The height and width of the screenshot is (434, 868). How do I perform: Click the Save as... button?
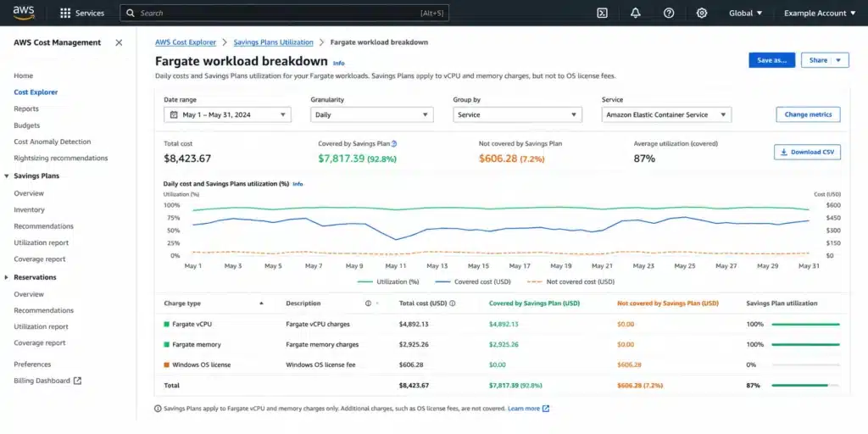tap(771, 60)
